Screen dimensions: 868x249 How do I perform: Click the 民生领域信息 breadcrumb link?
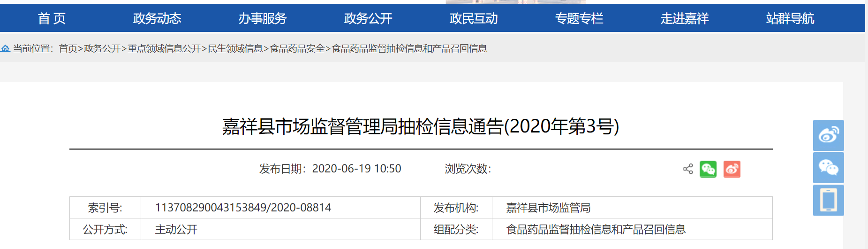(x=235, y=48)
